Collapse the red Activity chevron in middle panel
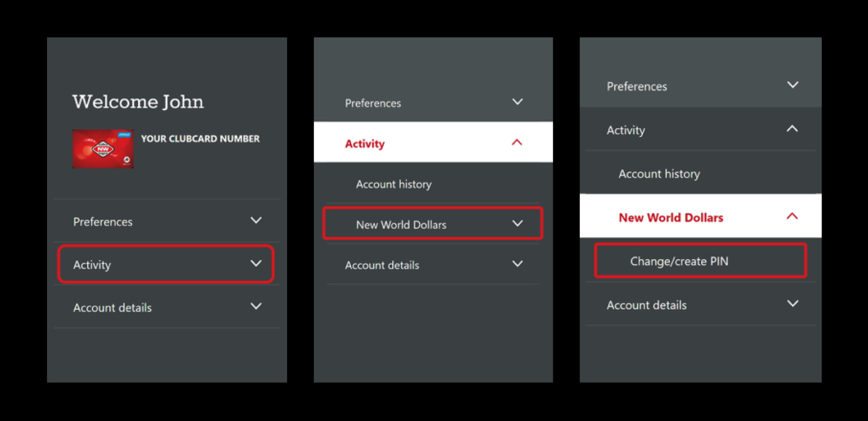Viewport: 868px width, 421px height. [x=517, y=142]
